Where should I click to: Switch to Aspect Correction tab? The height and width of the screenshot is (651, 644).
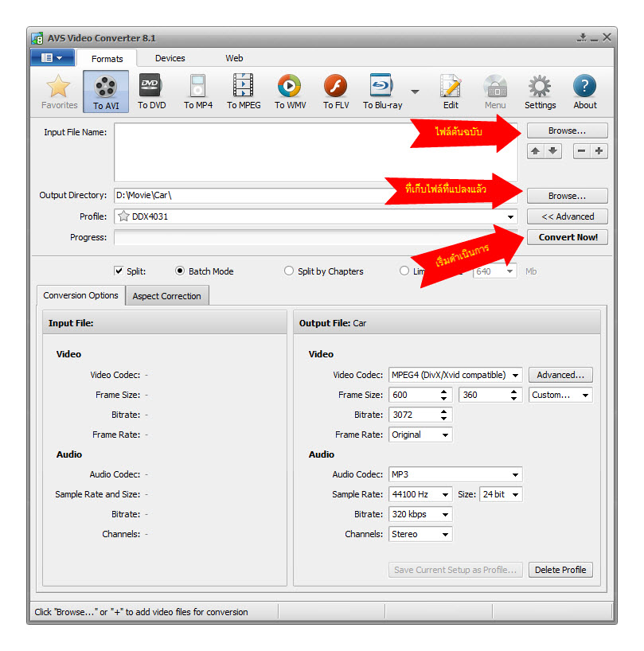point(166,296)
